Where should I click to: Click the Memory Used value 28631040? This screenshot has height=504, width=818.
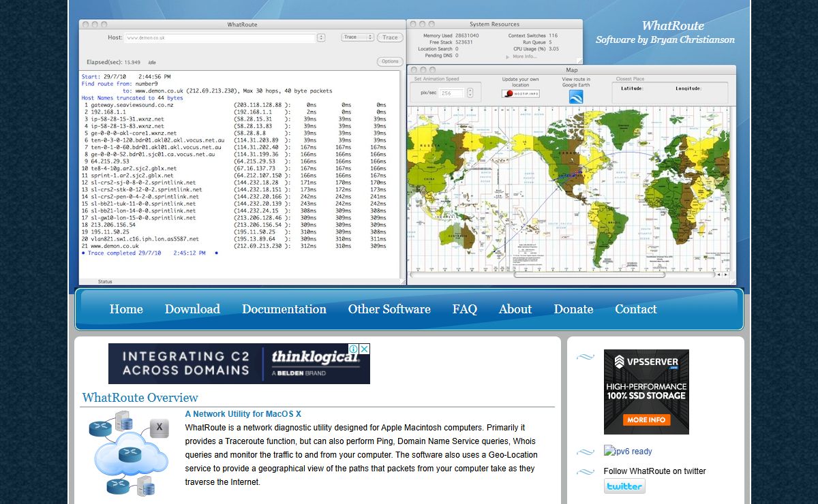tap(467, 35)
